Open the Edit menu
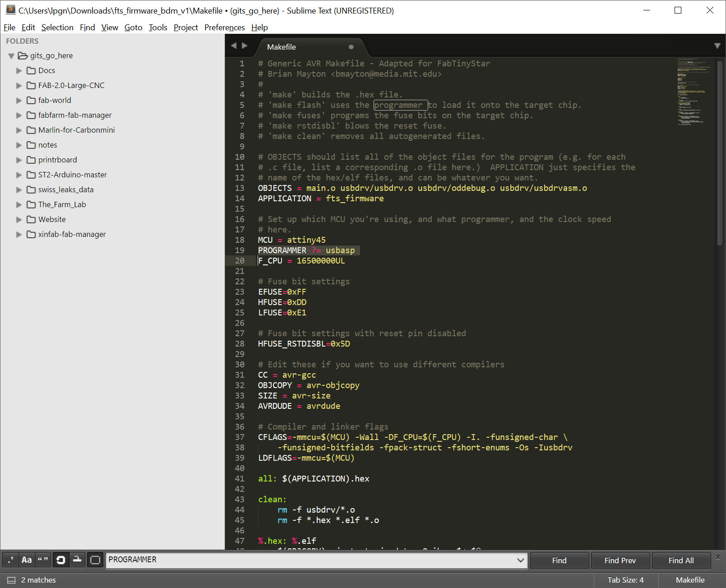Viewport: 726px width, 588px height. point(28,28)
